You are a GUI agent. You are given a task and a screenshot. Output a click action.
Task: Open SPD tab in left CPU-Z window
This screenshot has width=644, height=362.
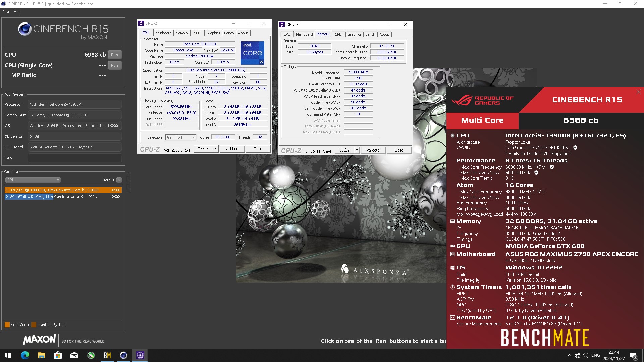pos(197,33)
